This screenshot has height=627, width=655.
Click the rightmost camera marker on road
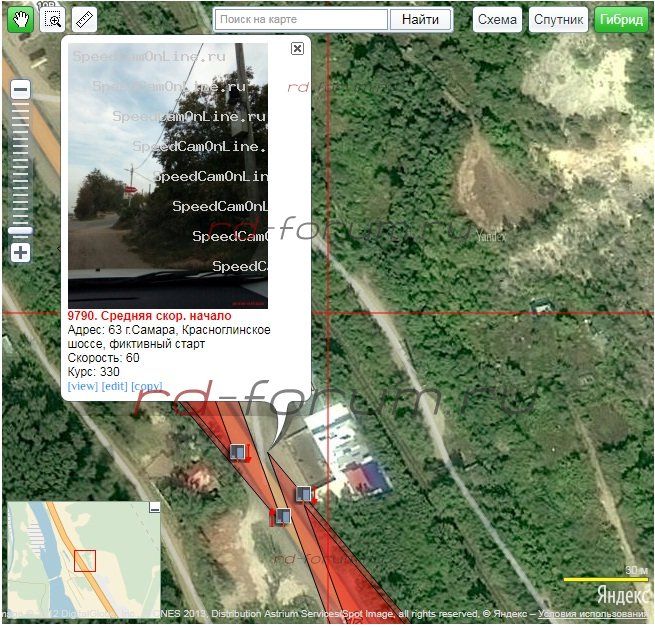304,494
